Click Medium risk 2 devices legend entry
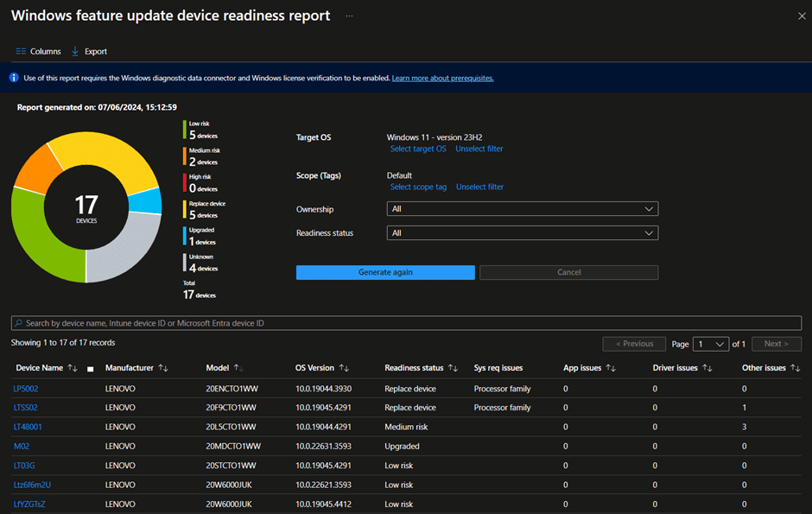 [x=201, y=157]
